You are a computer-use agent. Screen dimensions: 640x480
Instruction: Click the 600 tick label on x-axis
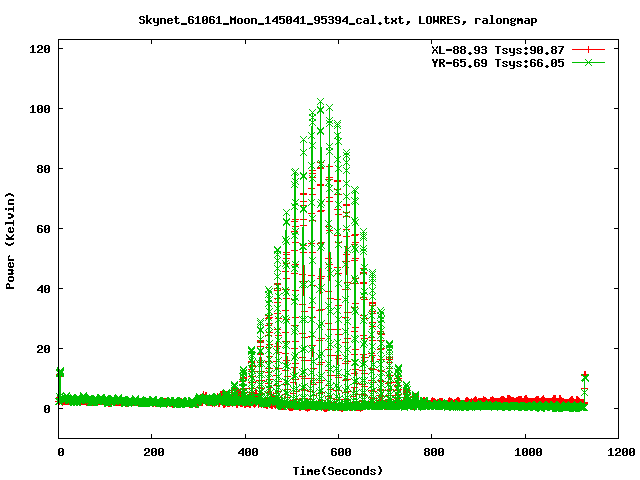click(x=339, y=452)
